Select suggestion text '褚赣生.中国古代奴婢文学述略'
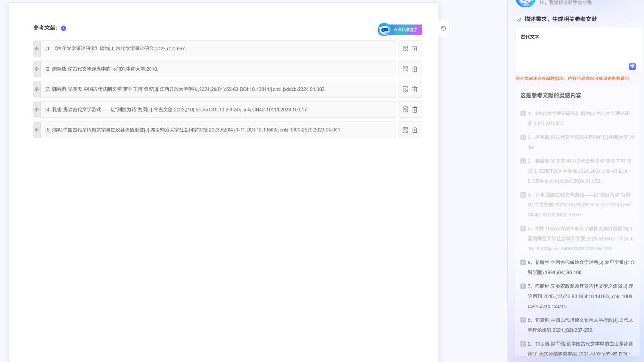This screenshot has width=644, height=362. click(x=581, y=267)
